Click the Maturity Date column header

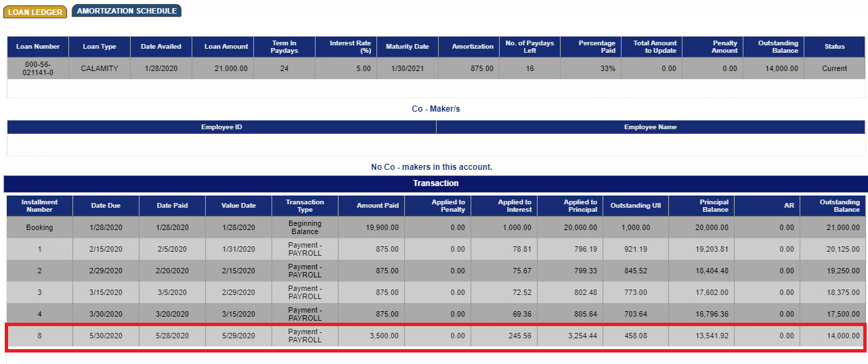[x=408, y=47]
